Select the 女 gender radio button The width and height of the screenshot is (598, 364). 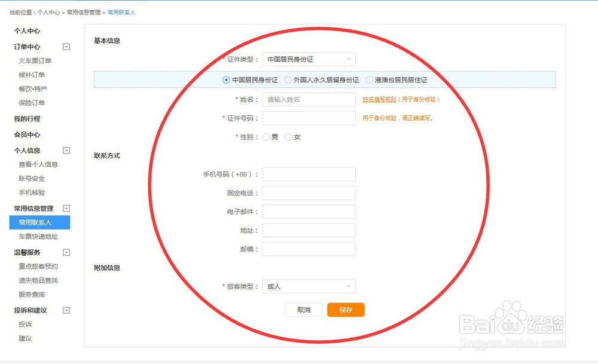coord(288,137)
